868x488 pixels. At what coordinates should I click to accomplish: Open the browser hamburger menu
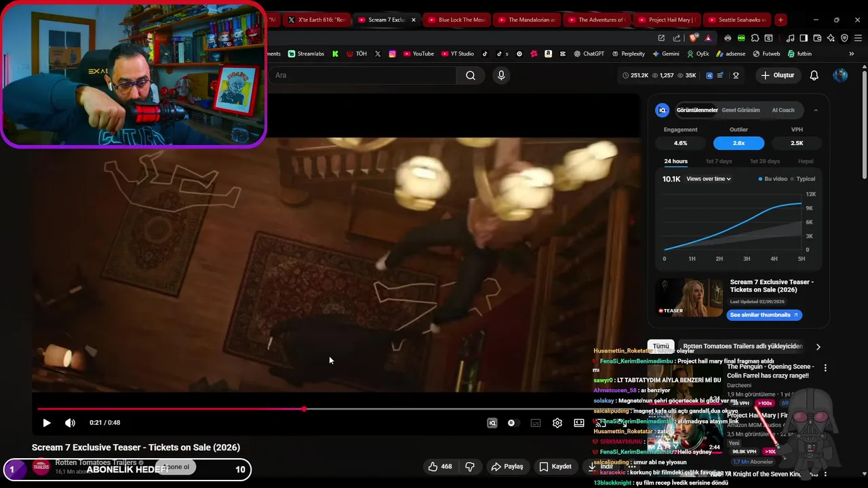858,38
